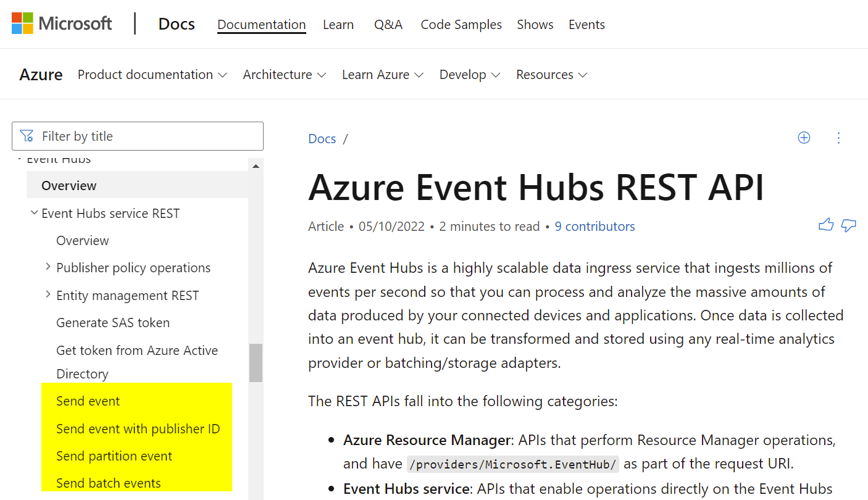Open Get token from Azure Active Directory
This screenshot has height=500, width=868.
[x=137, y=362]
